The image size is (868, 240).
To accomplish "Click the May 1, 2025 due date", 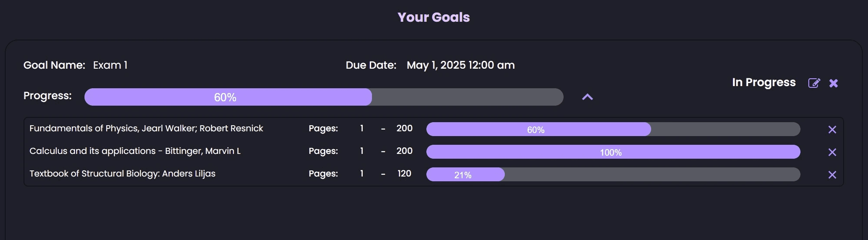I will point(461,65).
